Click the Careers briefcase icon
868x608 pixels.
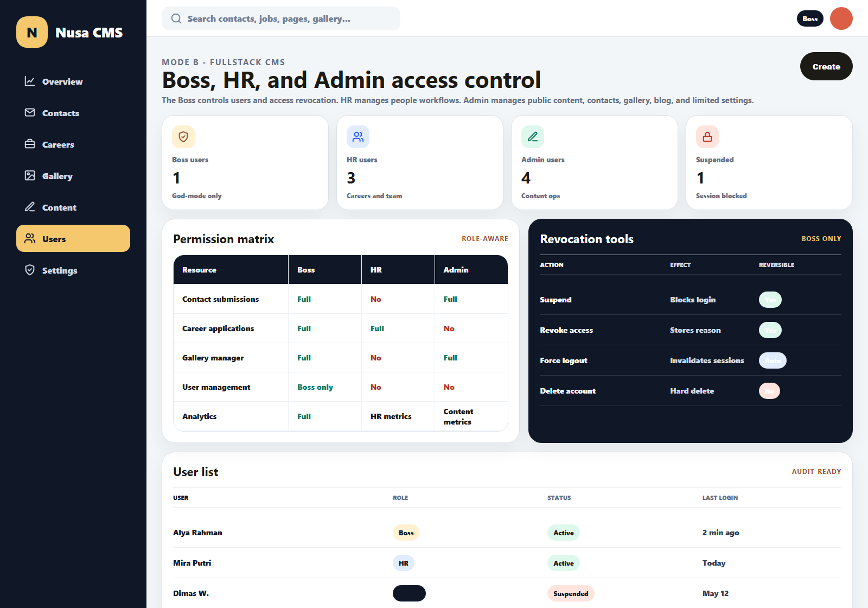(30, 144)
